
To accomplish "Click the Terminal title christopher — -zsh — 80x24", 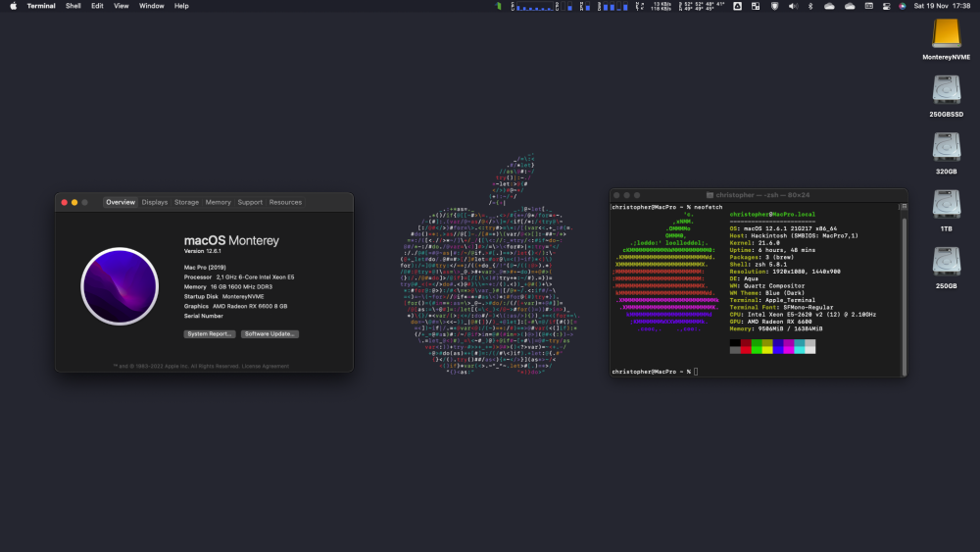I will [x=762, y=195].
